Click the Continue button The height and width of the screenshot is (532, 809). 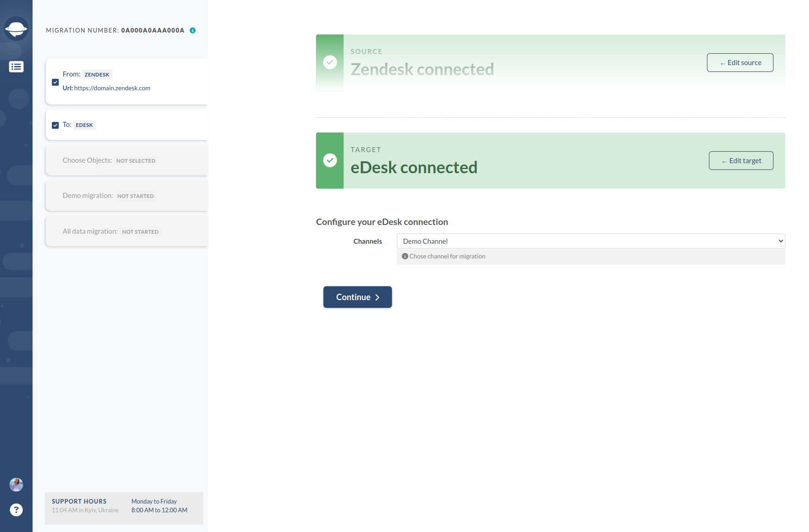pos(357,297)
